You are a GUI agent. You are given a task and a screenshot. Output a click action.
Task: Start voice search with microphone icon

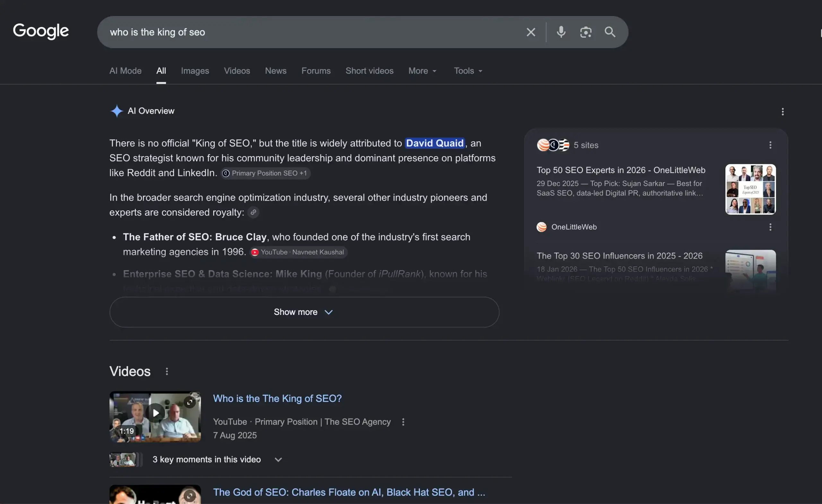click(x=561, y=32)
